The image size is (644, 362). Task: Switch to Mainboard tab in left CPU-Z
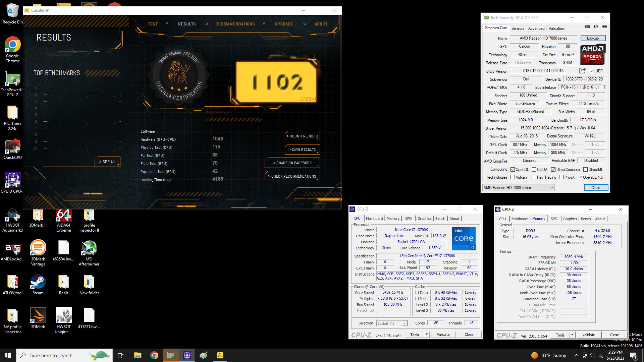click(374, 219)
